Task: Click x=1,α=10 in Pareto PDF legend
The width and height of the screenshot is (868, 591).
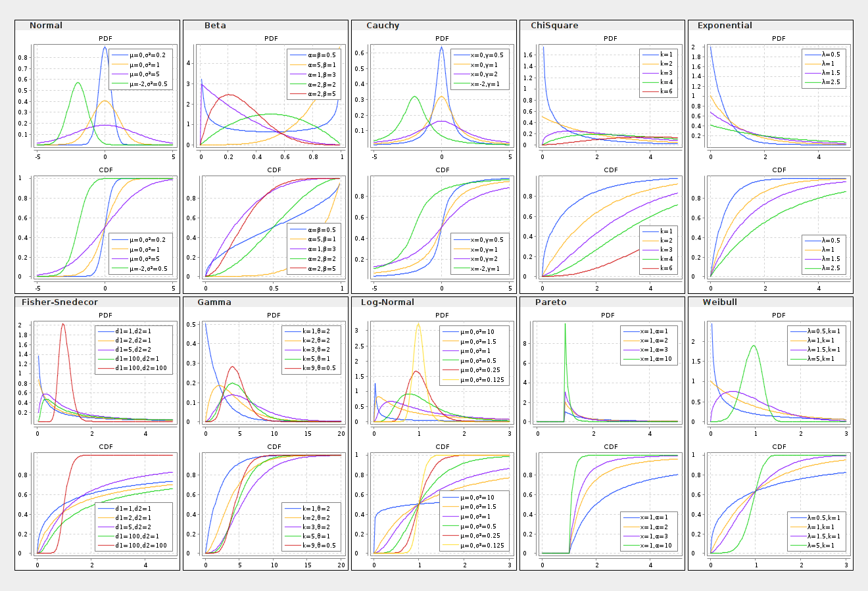Action: point(656,359)
